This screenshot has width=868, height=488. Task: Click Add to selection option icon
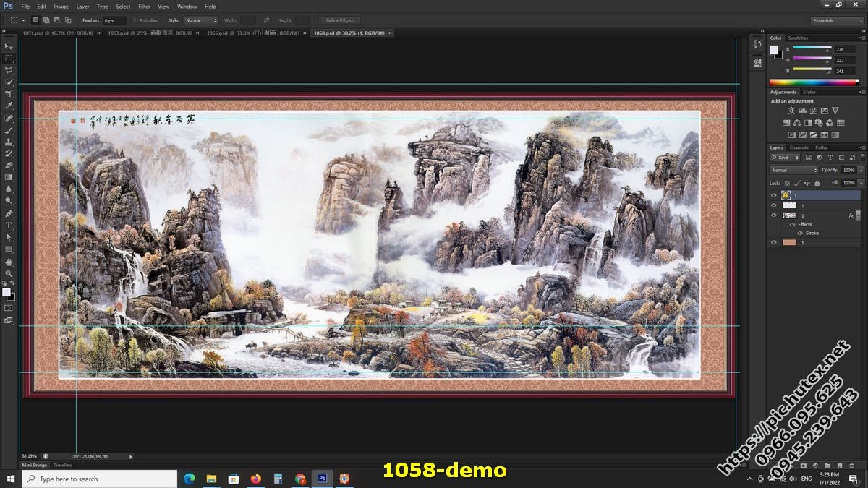pos(47,20)
